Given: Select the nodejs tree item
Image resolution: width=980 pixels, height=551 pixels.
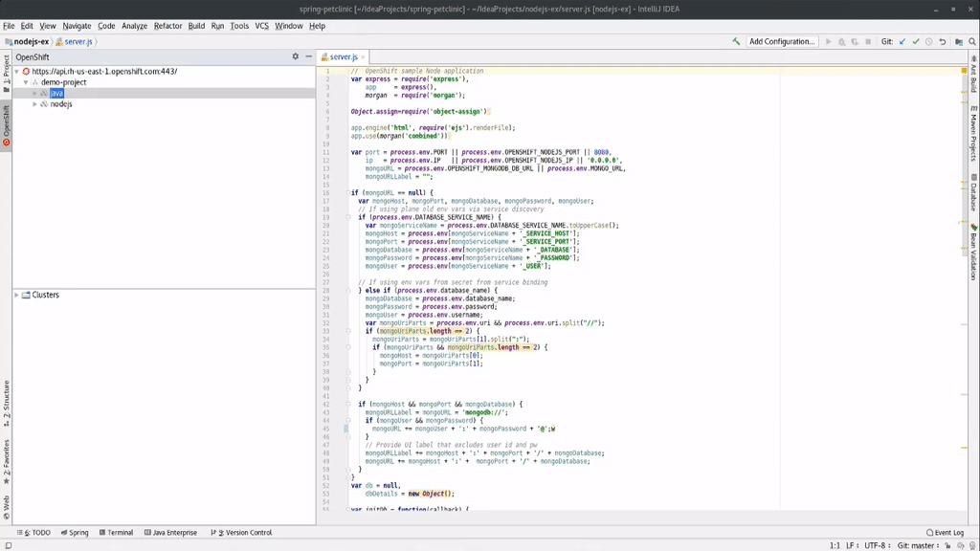Looking at the screenshot, I should coord(61,104).
